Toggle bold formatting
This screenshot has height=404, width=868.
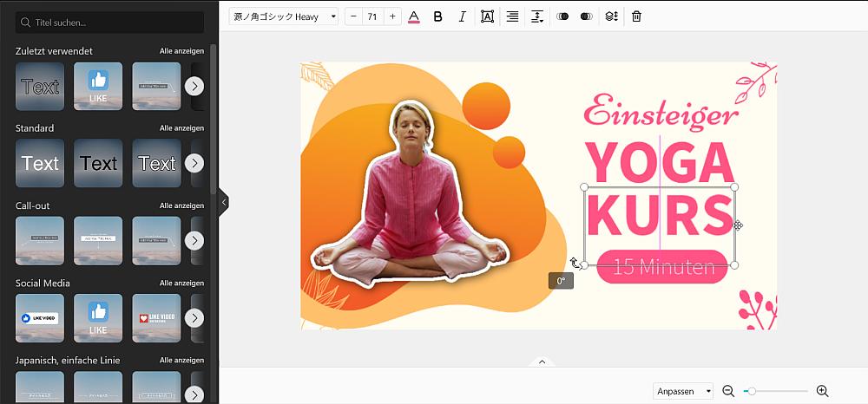pos(437,16)
